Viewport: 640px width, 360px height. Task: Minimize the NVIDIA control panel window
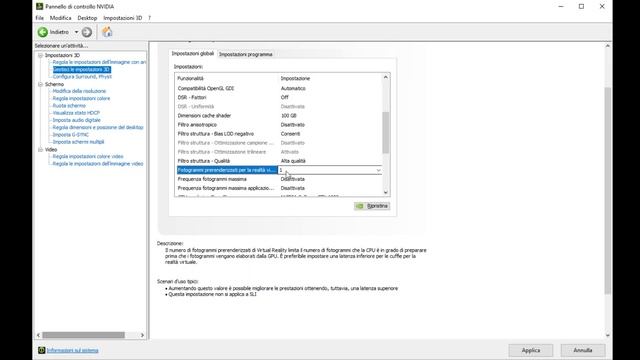(561, 6)
